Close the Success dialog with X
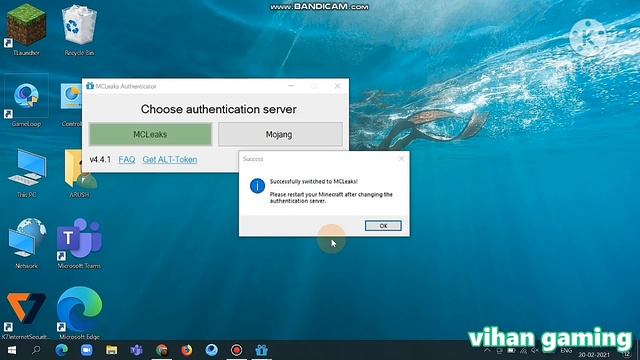This screenshot has width=640, height=360. tap(401, 158)
